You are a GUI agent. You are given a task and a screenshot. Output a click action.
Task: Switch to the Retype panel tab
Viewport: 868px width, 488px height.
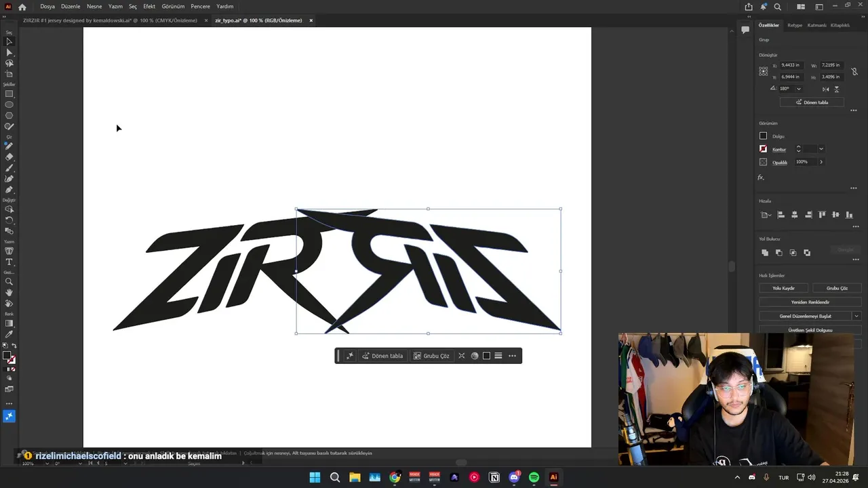795,25
